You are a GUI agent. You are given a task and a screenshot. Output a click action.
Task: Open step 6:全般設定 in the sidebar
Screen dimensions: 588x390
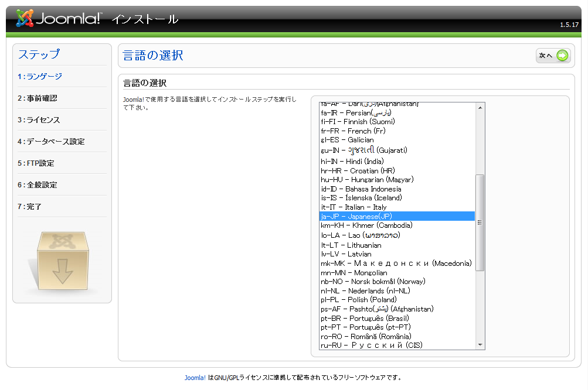pos(37,185)
